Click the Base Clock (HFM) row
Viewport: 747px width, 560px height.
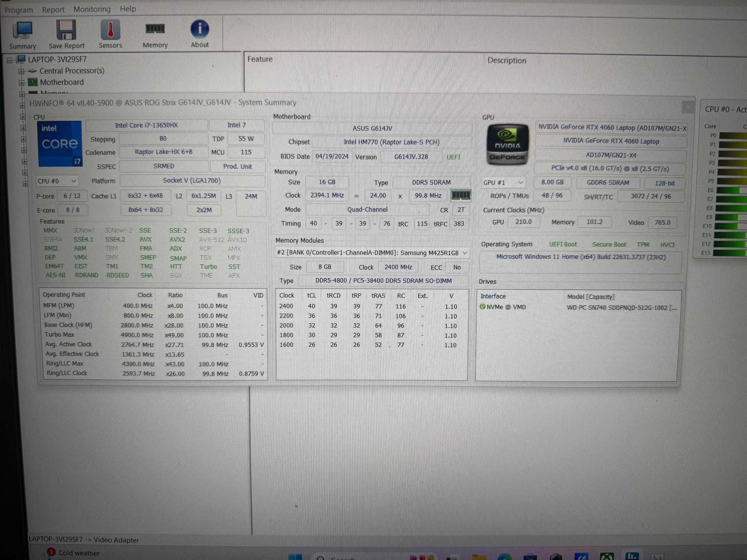[154, 325]
